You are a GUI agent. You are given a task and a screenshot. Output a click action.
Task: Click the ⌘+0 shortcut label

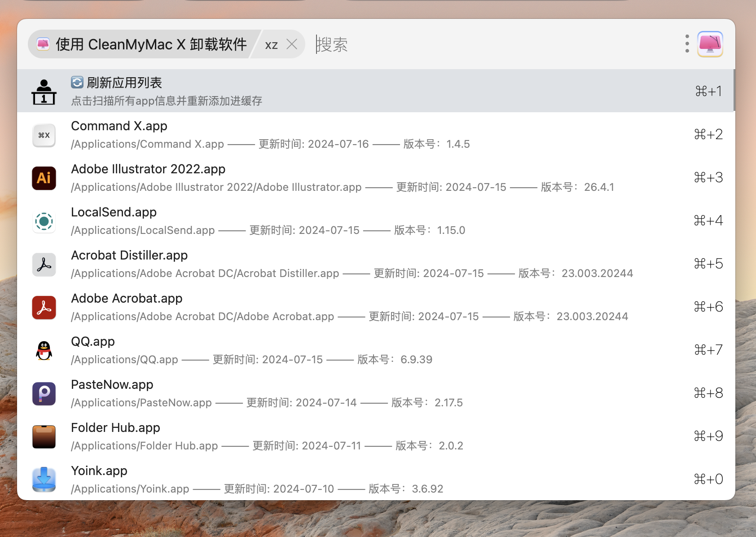pyautogui.click(x=708, y=479)
